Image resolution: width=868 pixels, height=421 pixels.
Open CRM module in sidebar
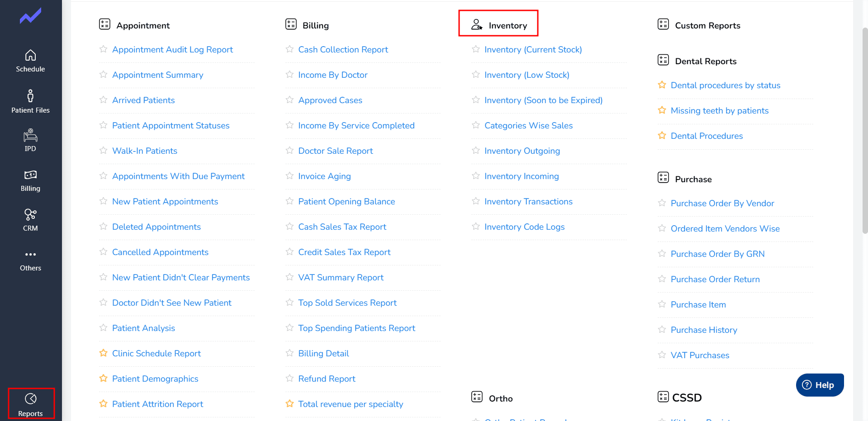(30, 220)
